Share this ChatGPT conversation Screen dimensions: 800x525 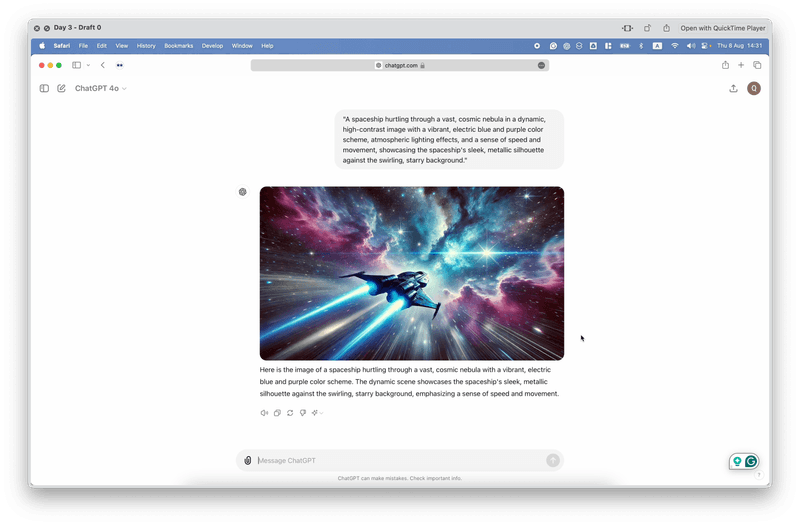[733, 88]
